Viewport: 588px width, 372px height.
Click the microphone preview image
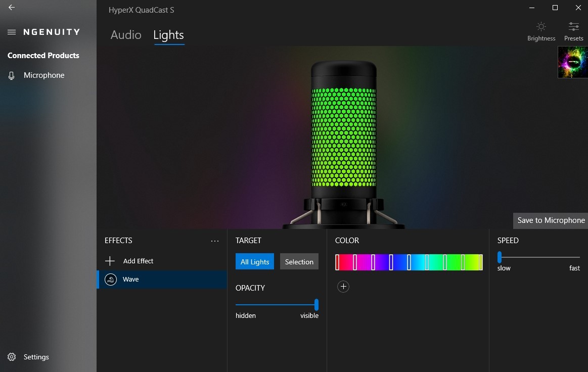[x=343, y=145]
